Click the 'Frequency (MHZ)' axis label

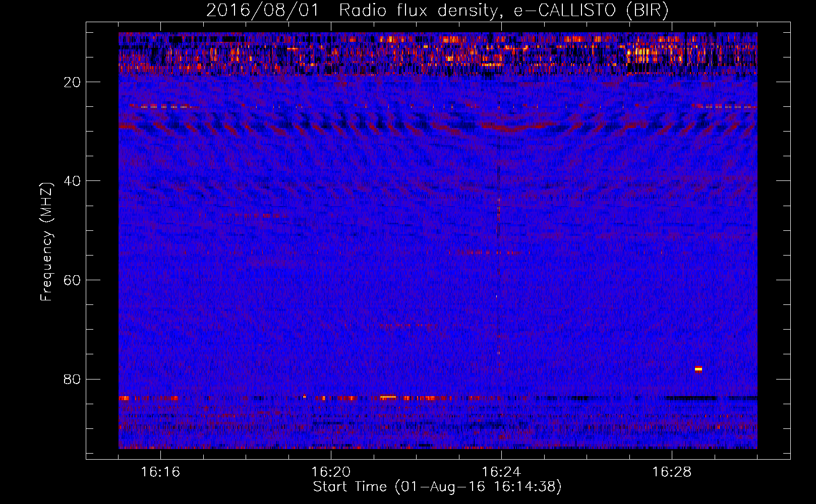(x=46, y=242)
